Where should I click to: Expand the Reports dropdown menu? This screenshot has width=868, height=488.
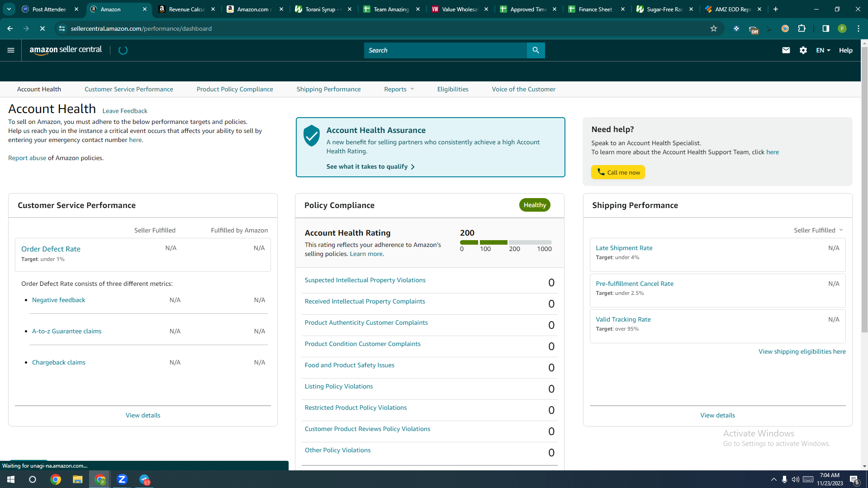click(x=399, y=89)
